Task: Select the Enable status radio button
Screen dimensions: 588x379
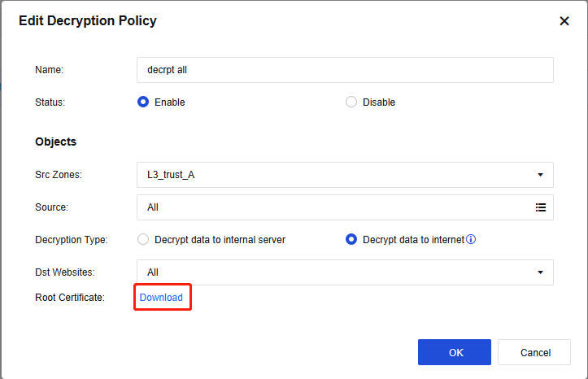Action: [x=143, y=102]
